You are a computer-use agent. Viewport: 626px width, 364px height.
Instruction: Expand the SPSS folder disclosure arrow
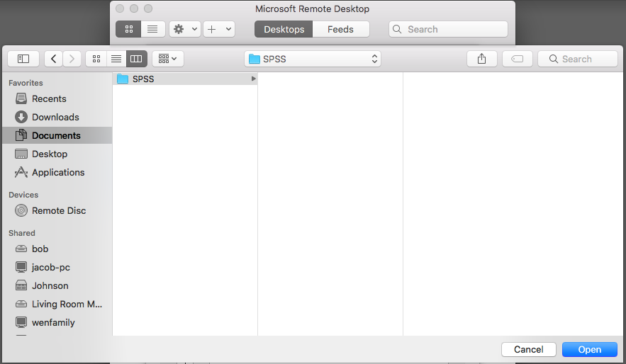tap(253, 79)
